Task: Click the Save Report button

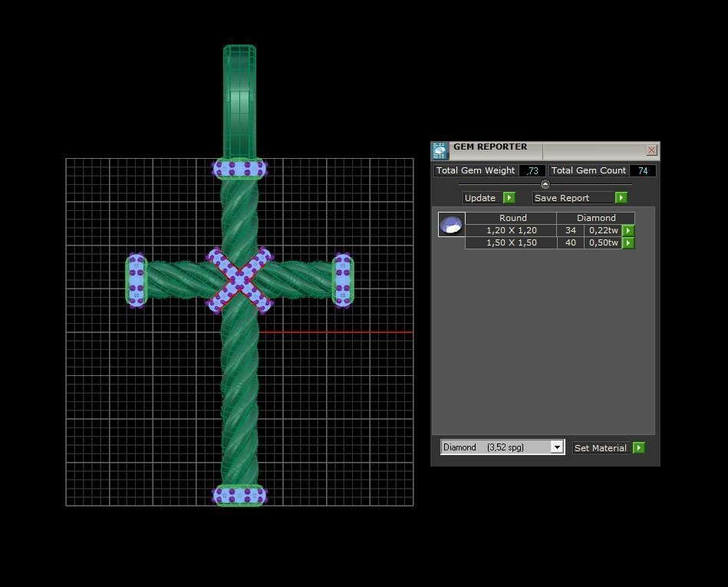Action: 573,198
